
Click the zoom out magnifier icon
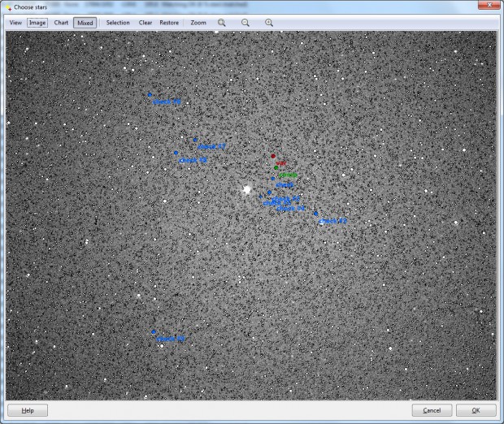(245, 23)
